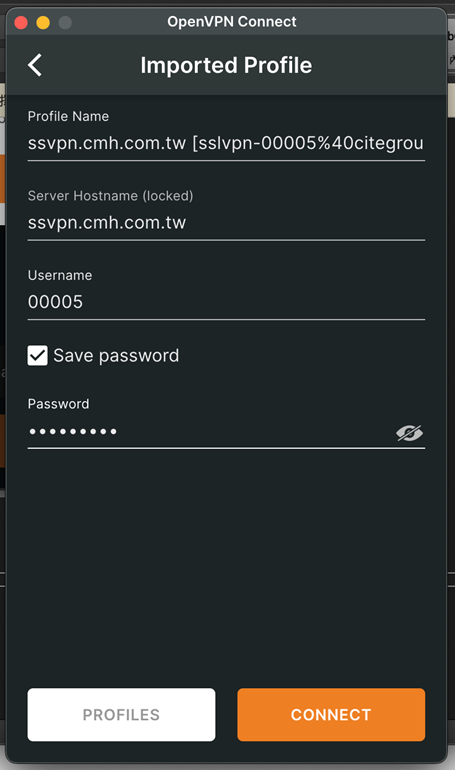Edit the Profile Name field
Image resolution: width=455 pixels, height=770 pixels.
point(226,143)
